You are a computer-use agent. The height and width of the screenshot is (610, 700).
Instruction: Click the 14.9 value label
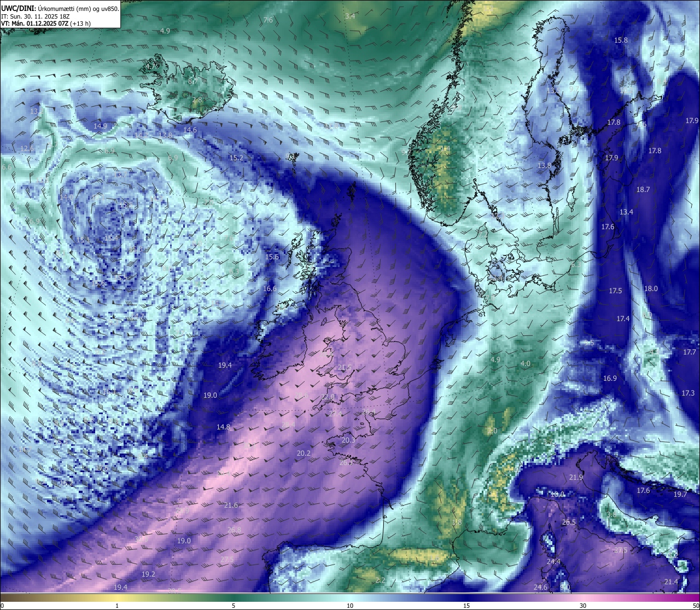pyautogui.click(x=100, y=126)
